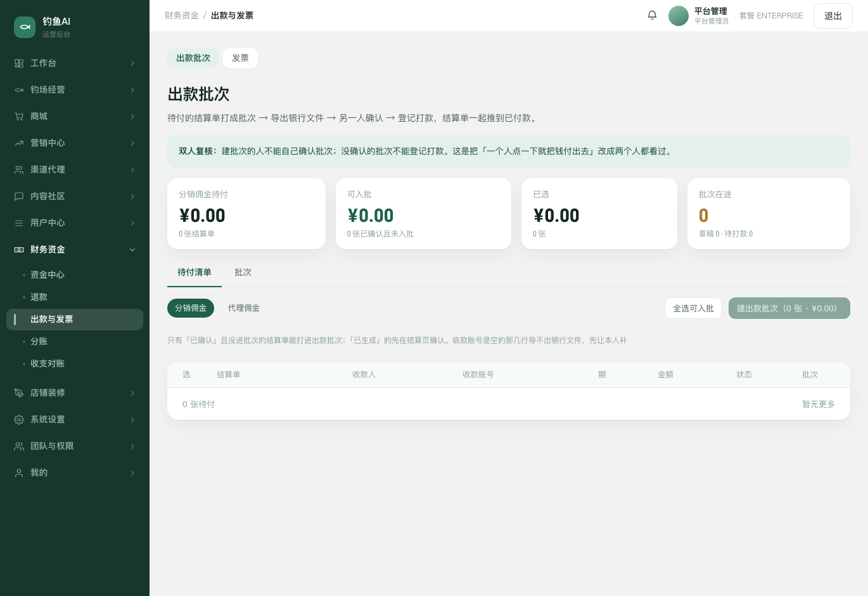The width and height of the screenshot is (868, 596).
Task: Click the 退出 logout button
Action: tap(833, 16)
